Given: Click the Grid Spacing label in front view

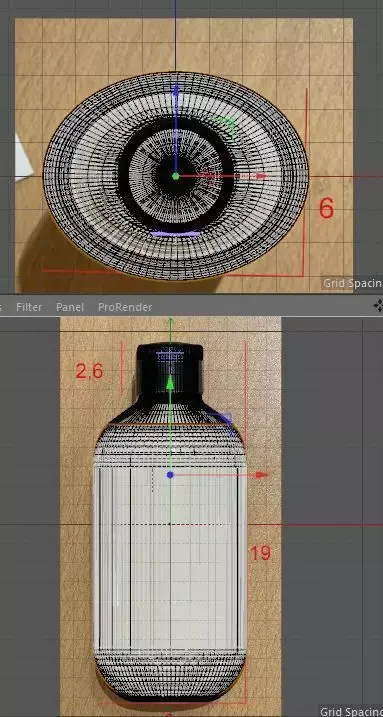Looking at the screenshot, I should pos(351,712).
